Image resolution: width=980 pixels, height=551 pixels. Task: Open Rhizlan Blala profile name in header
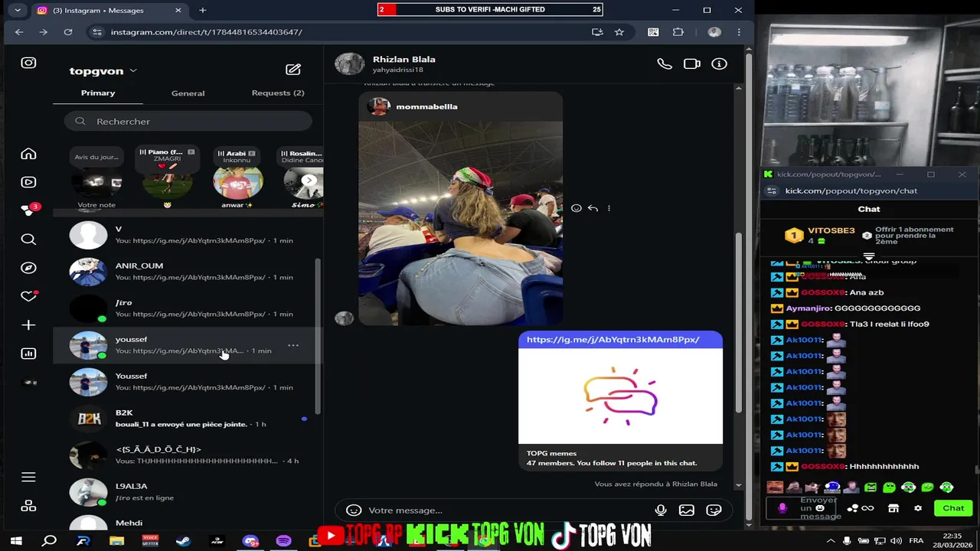click(403, 59)
